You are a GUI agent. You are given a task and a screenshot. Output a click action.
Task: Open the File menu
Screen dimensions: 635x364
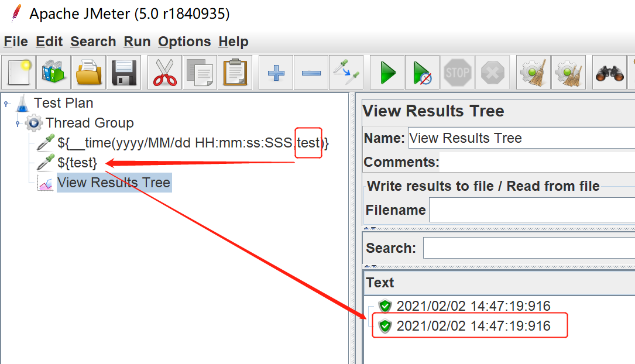[16, 42]
